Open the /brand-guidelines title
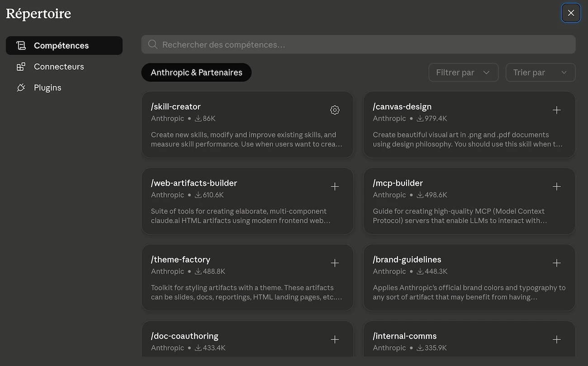Image resolution: width=588 pixels, height=366 pixels. tap(407, 260)
